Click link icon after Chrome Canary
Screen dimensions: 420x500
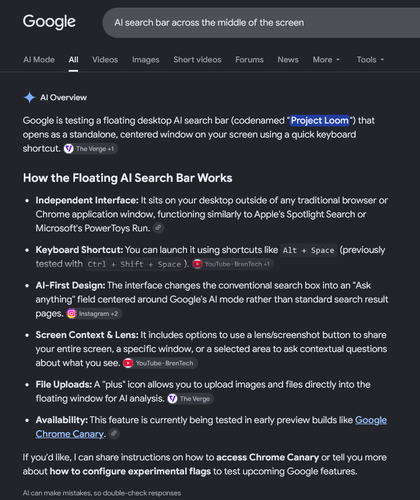pyautogui.click(x=114, y=434)
